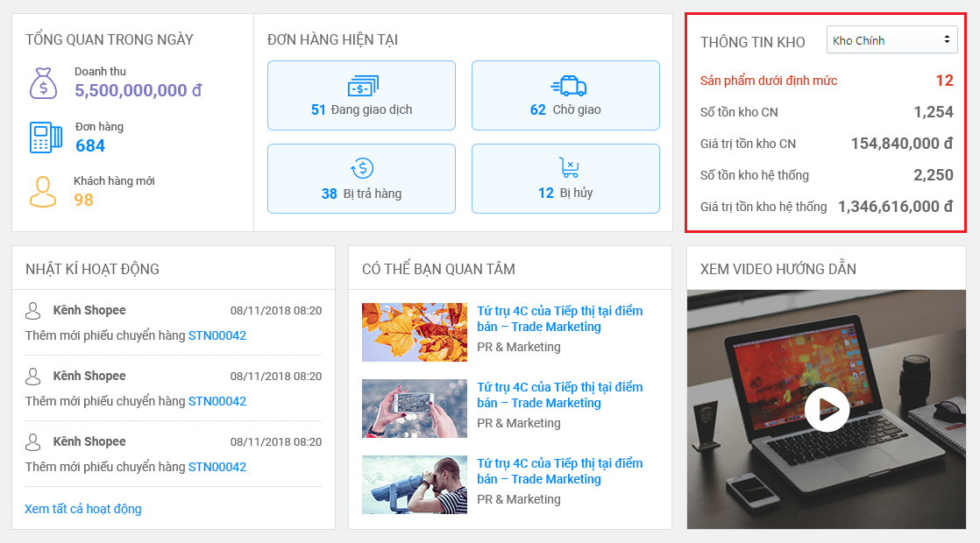Click the cash stack icon above Đang giao dịch
This screenshot has width=980, height=543.
pyautogui.click(x=363, y=86)
